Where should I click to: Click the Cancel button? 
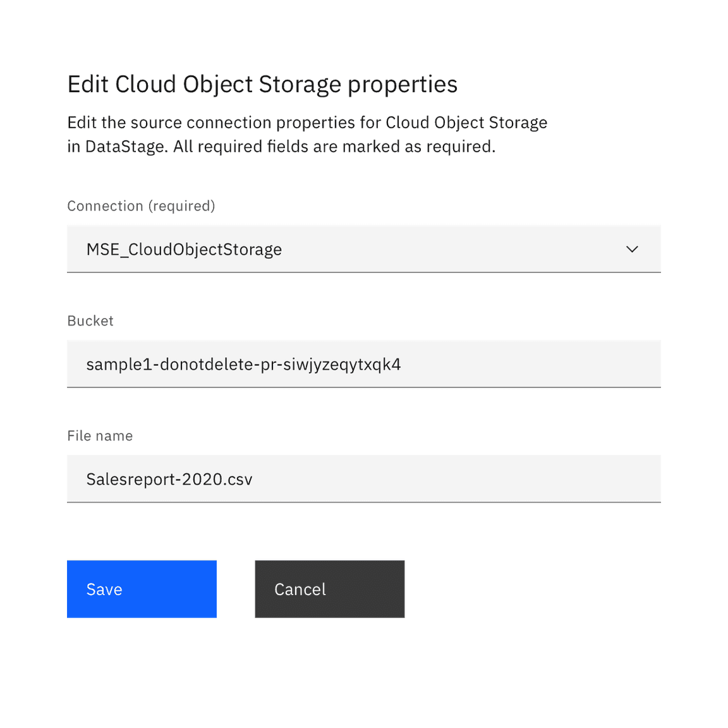[329, 589]
